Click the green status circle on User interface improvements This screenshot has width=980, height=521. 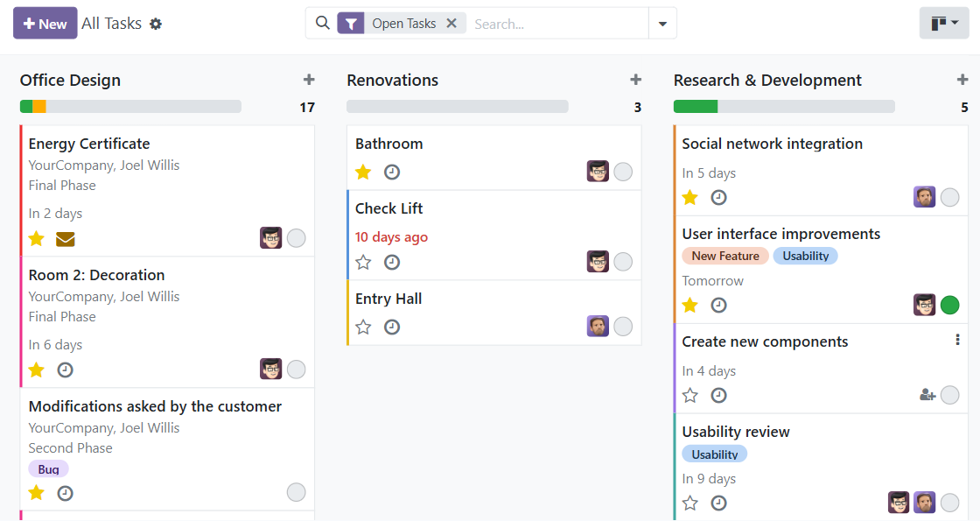(x=950, y=305)
